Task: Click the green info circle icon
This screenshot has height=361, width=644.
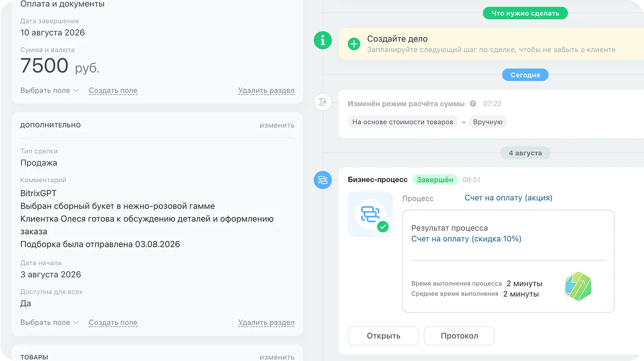Action: pos(323,40)
